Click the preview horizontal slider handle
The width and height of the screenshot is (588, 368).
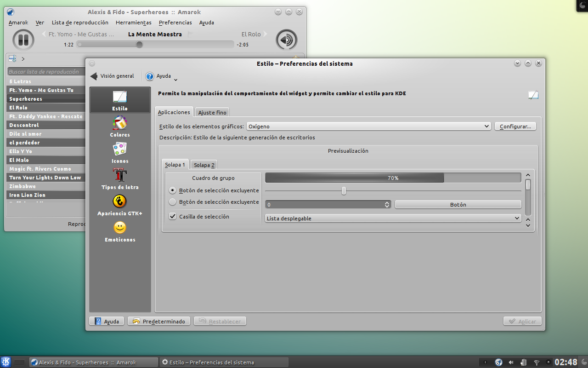[x=344, y=190]
